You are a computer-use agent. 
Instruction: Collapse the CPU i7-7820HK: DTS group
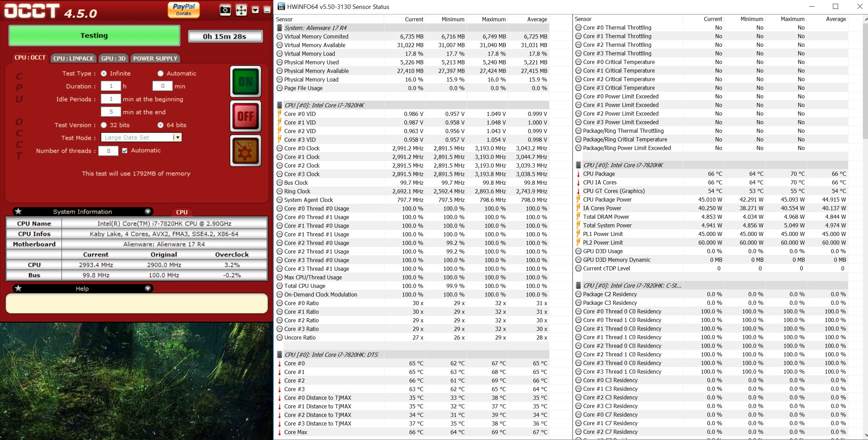pos(280,355)
